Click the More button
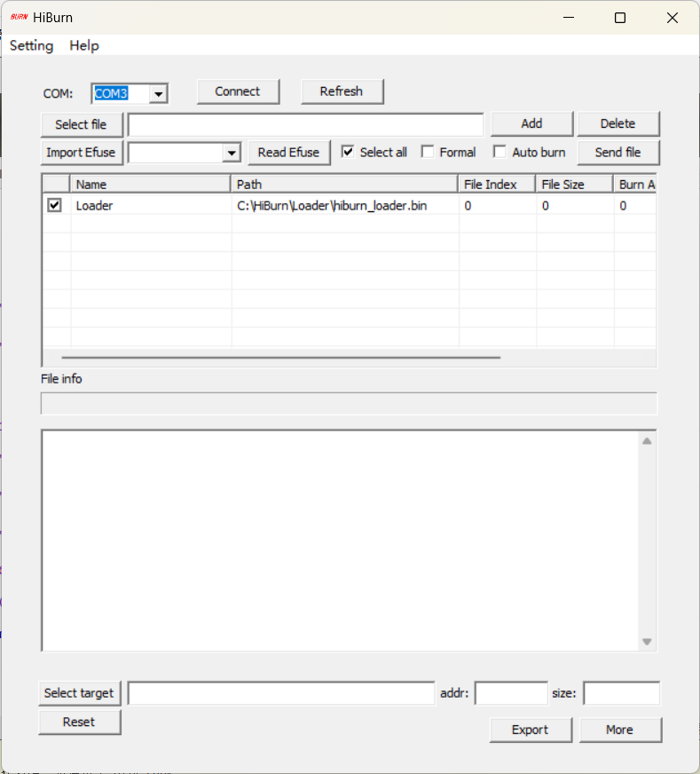The image size is (700, 774). [x=620, y=731]
